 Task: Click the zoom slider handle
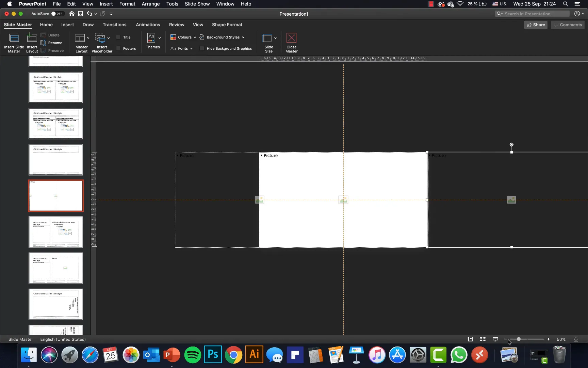click(519, 339)
